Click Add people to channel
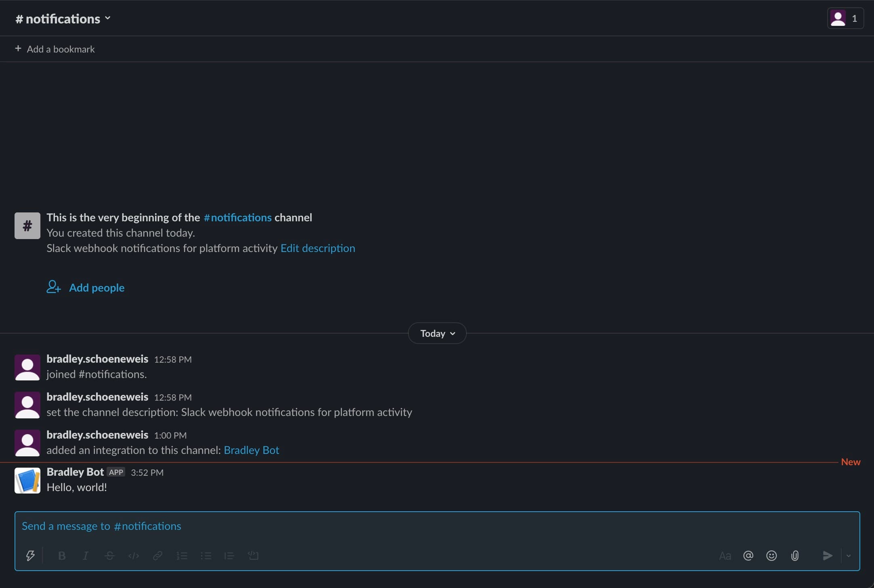 (86, 287)
